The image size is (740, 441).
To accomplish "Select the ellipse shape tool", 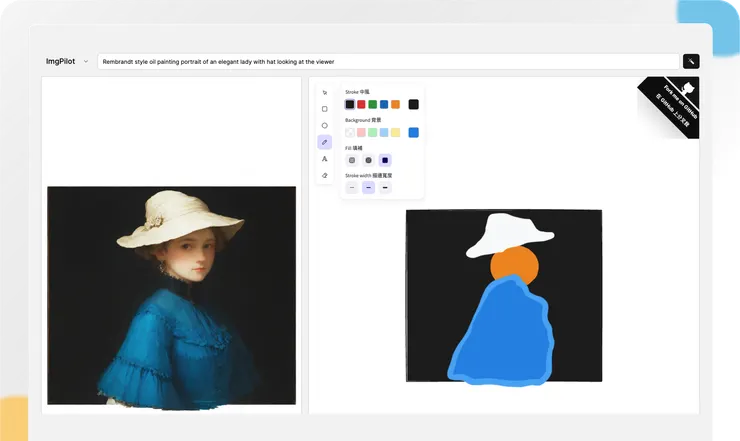I will pos(324,126).
